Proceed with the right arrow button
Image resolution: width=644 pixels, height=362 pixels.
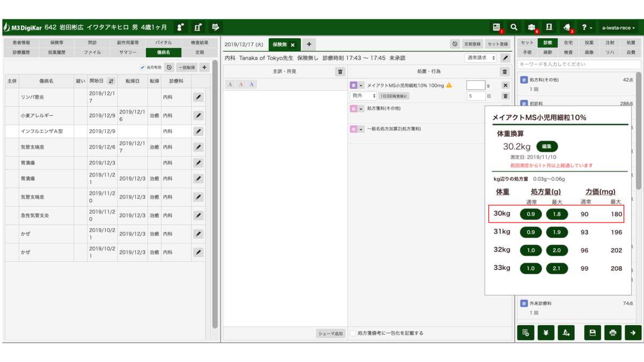[633, 333]
